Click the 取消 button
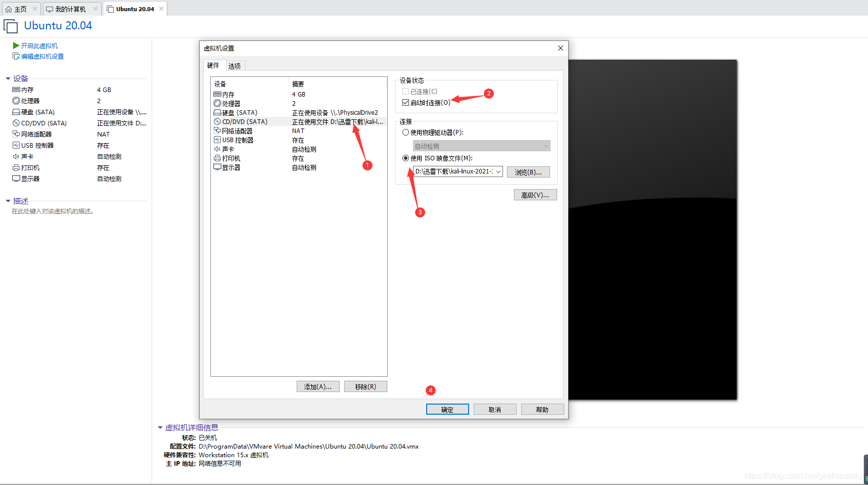Image resolution: width=868 pixels, height=485 pixels. click(x=495, y=409)
